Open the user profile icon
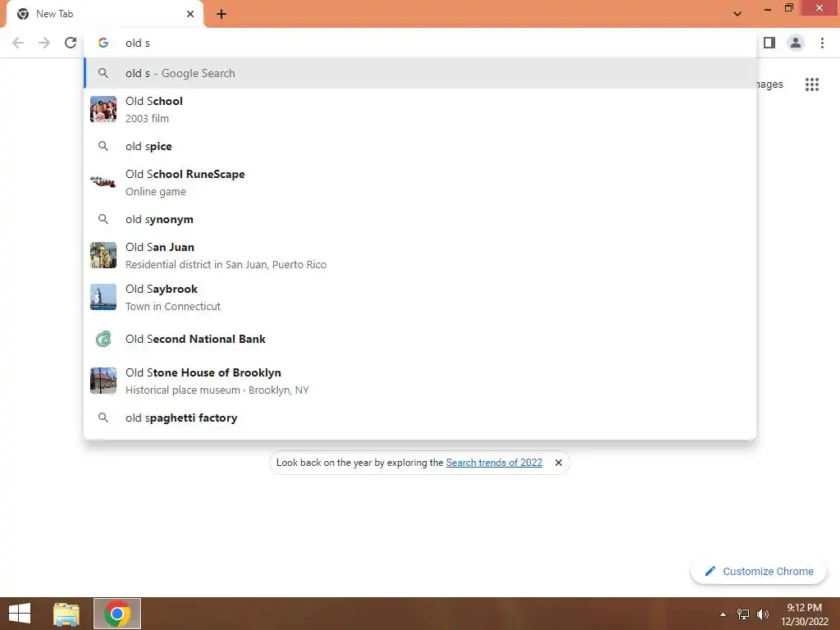840x630 pixels. [x=796, y=43]
